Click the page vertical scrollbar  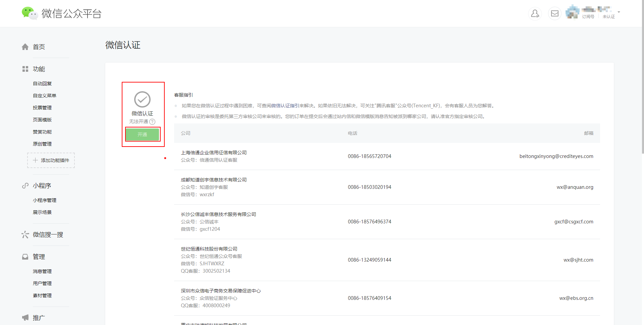pyautogui.click(x=643, y=77)
